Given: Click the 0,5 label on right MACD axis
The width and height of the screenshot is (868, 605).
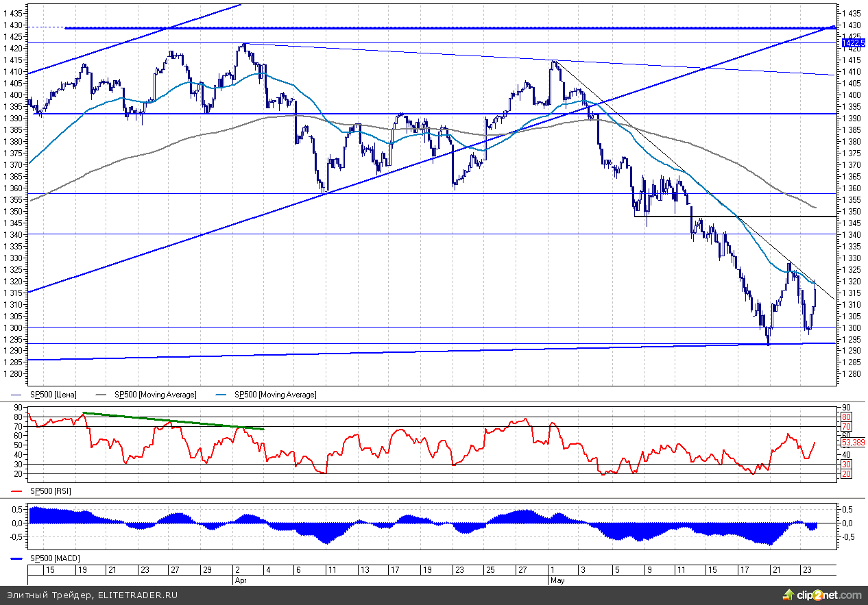Looking at the screenshot, I should point(847,509).
